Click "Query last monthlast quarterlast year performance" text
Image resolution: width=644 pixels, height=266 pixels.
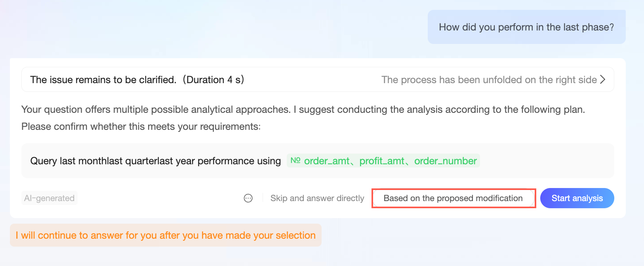point(142,161)
